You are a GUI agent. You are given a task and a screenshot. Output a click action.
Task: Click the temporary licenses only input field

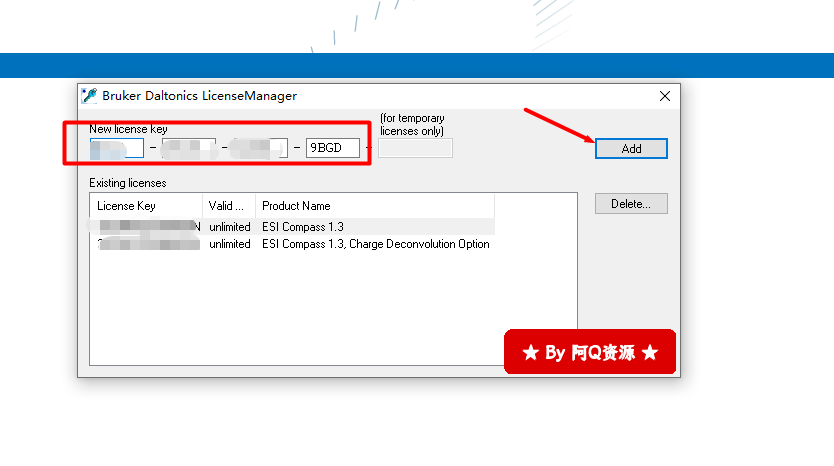[415, 148]
